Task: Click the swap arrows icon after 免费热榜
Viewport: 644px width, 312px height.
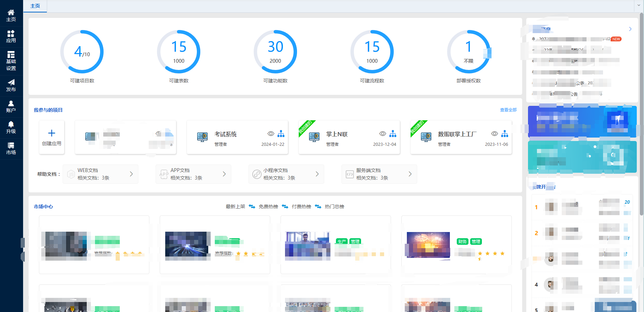Action: 285,207
